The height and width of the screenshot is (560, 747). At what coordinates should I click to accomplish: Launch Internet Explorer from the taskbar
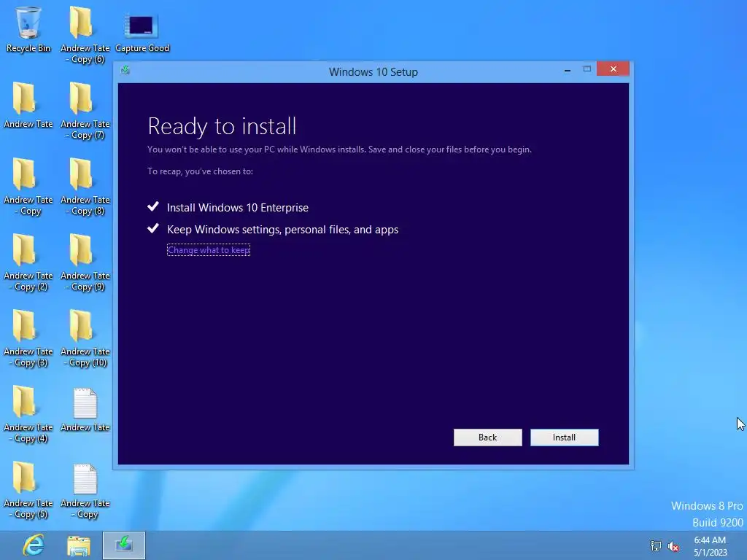tap(34, 545)
